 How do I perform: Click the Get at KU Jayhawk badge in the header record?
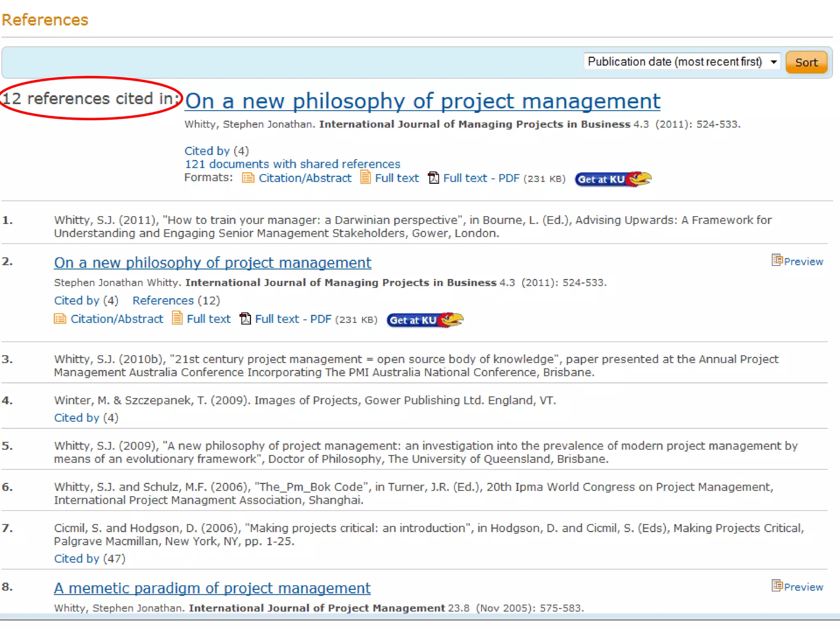point(613,179)
